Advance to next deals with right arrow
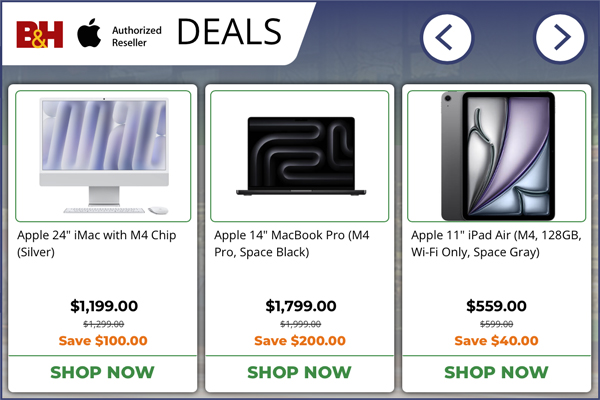This screenshot has width=600, height=400. tap(560, 38)
